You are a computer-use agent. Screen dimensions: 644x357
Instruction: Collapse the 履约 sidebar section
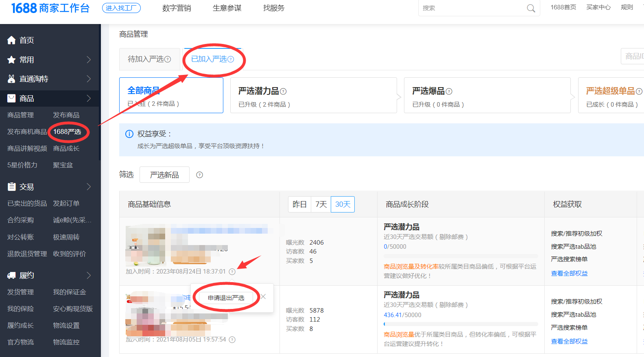click(89, 275)
